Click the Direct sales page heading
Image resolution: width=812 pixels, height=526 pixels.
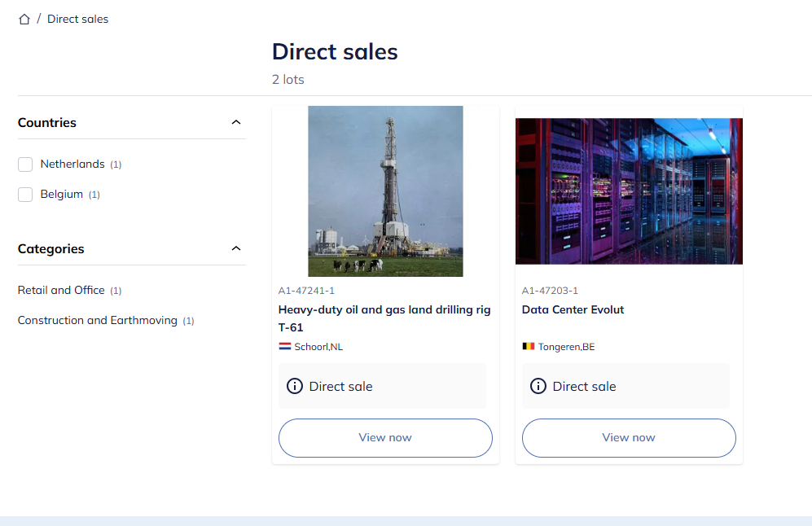[335, 52]
